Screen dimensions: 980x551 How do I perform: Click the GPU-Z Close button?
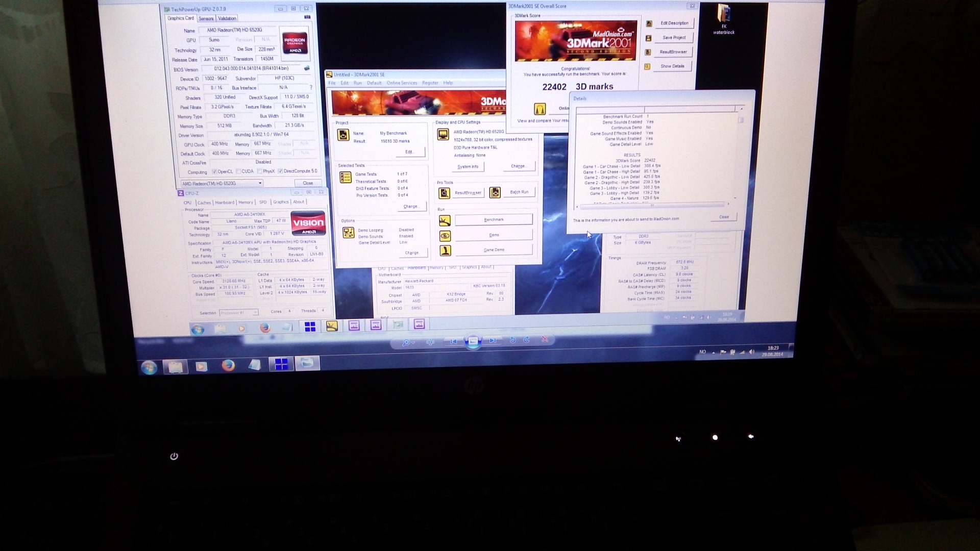click(x=308, y=183)
